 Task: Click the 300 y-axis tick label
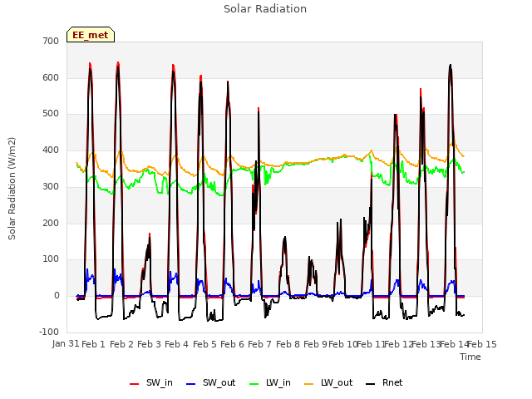[51, 186]
